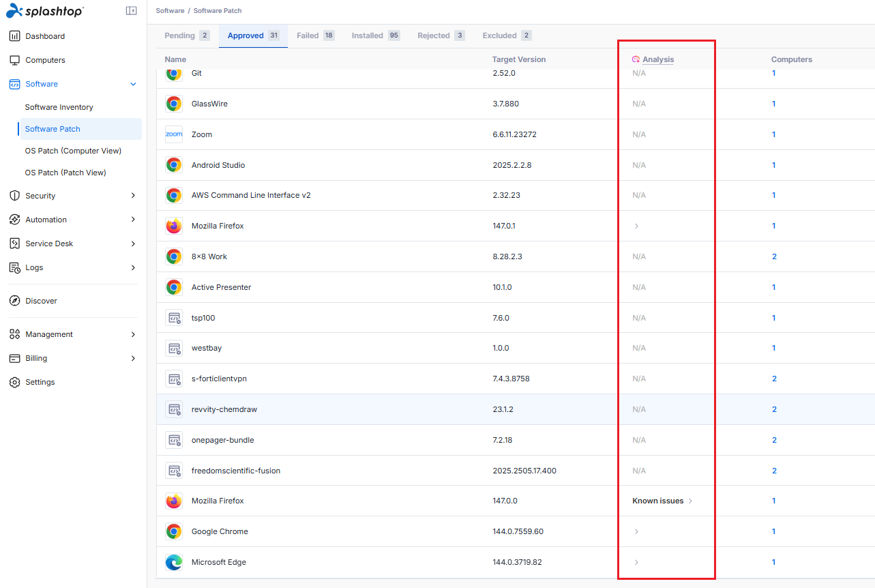Click computers count for s-forticlientvpn
The width and height of the screenshot is (875, 588).
(774, 379)
